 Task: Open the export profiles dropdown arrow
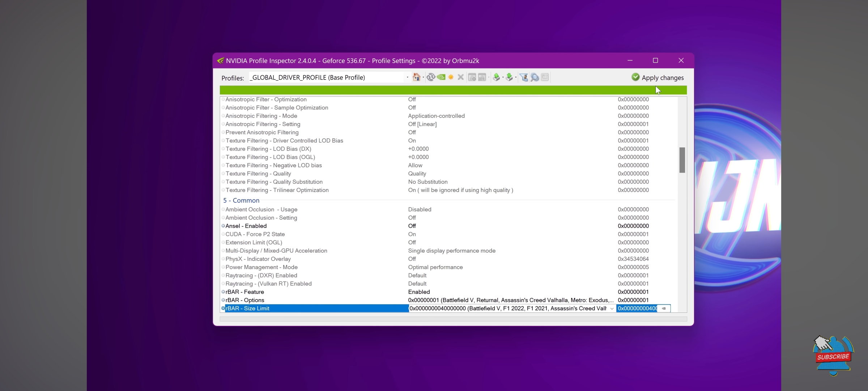[x=503, y=77]
